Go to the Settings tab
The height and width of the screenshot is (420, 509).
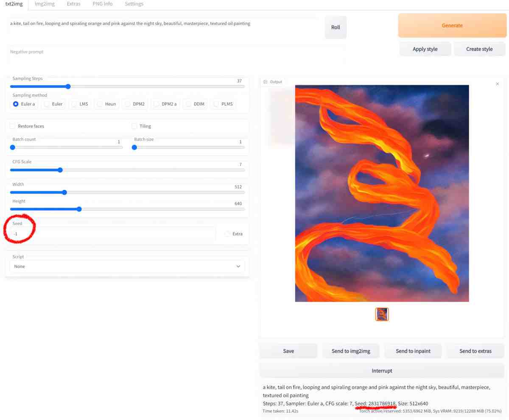(x=134, y=4)
